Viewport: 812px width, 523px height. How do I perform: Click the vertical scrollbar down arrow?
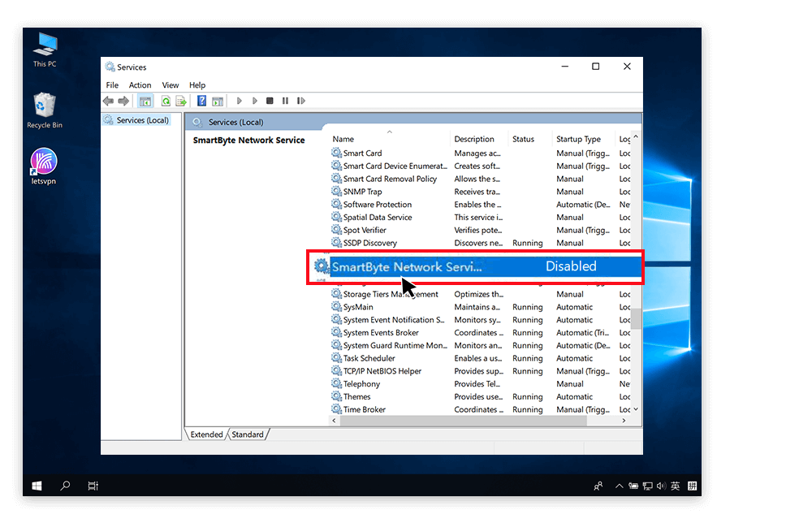[636, 409]
